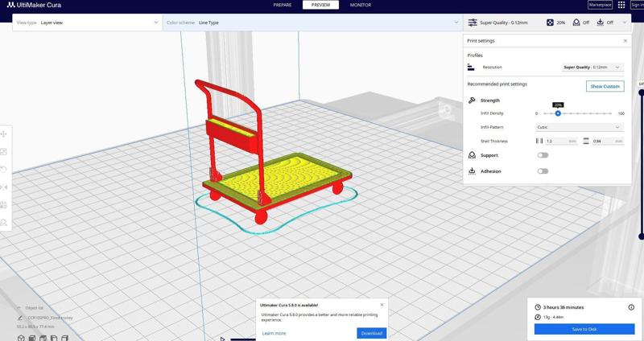The width and height of the screenshot is (644, 341).
Task: Select the Mirror tool in left toolbar
Action: pyautogui.click(x=4, y=187)
